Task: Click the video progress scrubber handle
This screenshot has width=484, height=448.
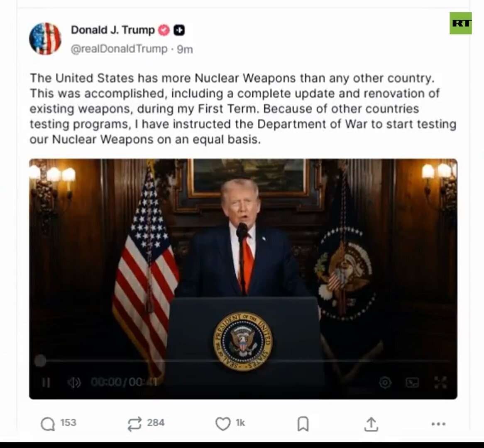Action: point(40,360)
